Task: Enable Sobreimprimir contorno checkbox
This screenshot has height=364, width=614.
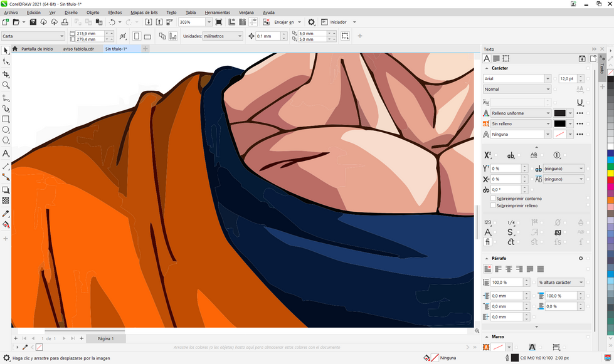Action: click(493, 199)
